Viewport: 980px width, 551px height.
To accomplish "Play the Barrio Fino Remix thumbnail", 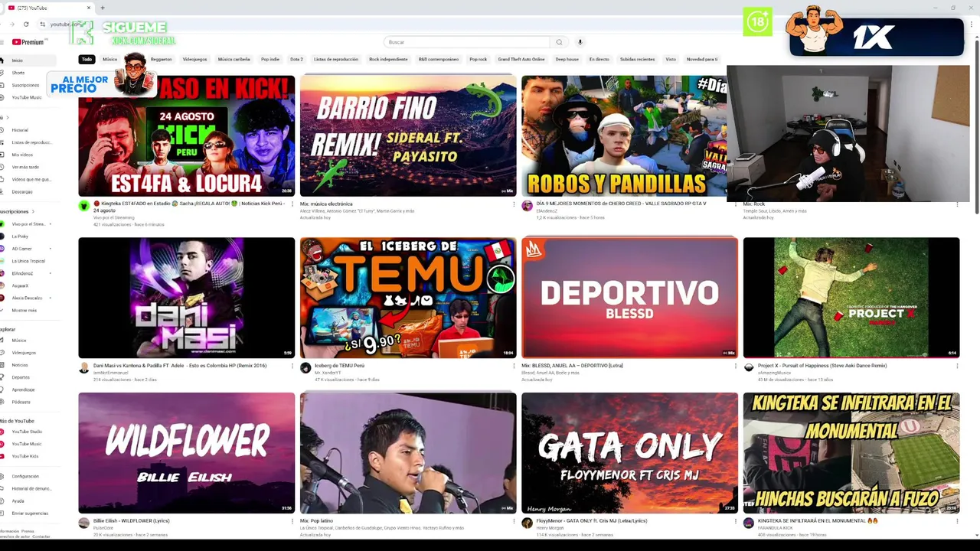I will point(408,135).
